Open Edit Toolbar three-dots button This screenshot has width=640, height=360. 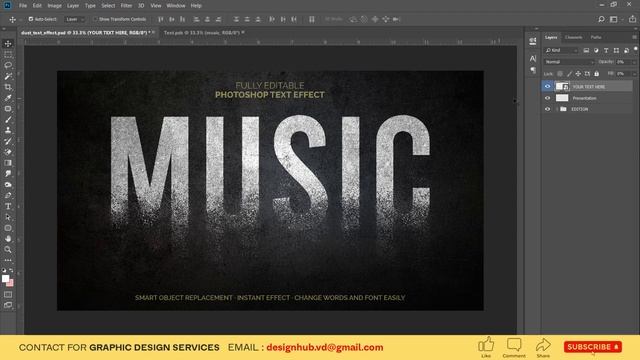(8, 260)
